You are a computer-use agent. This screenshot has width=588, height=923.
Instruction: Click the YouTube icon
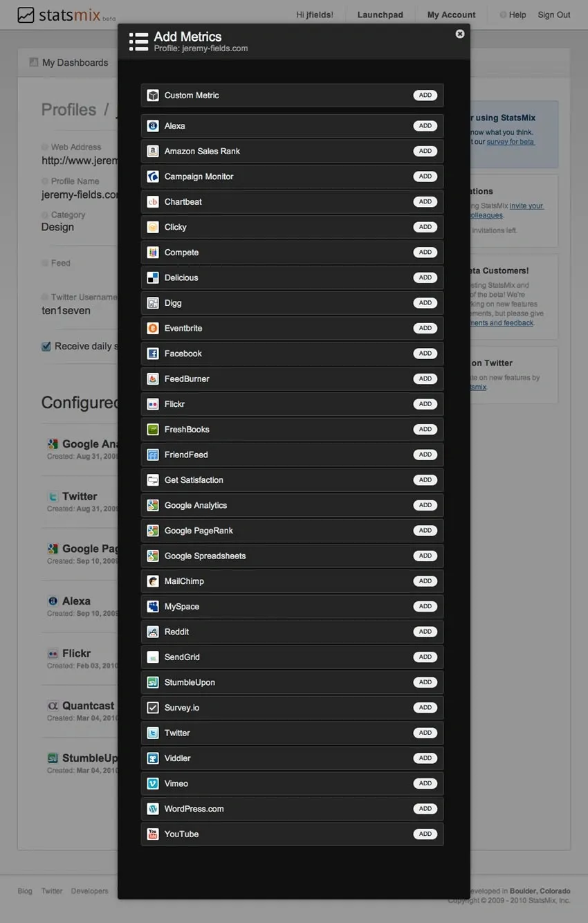153,834
